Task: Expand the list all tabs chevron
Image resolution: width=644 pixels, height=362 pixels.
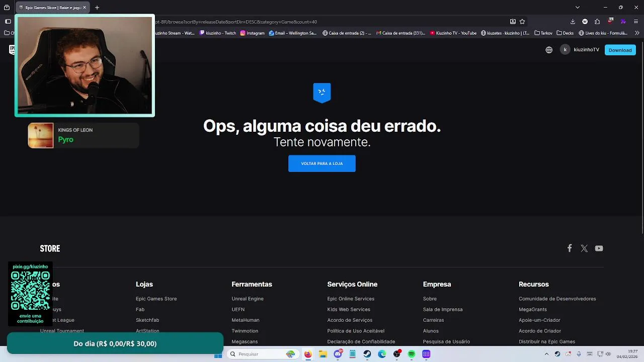Action: pyautogui.click(x=578, y=8)
